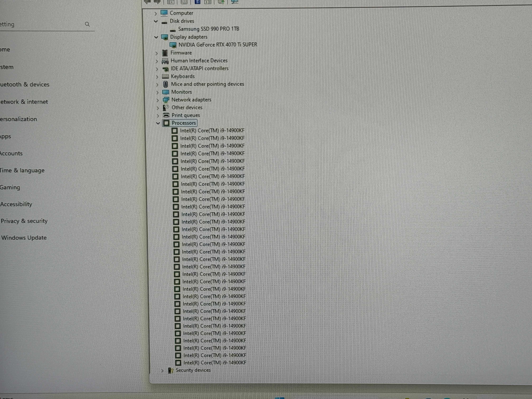Click the Computer category monitor icon
The width and height of the screenshot is (532, 399).
point(164,13)
